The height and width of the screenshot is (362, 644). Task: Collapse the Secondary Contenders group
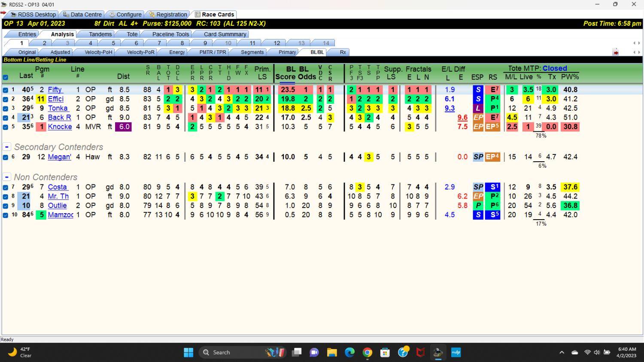tap(7, 147)
